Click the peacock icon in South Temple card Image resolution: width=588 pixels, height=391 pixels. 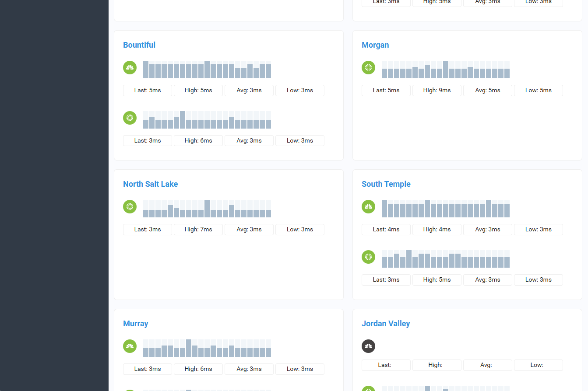coord(368,207)
